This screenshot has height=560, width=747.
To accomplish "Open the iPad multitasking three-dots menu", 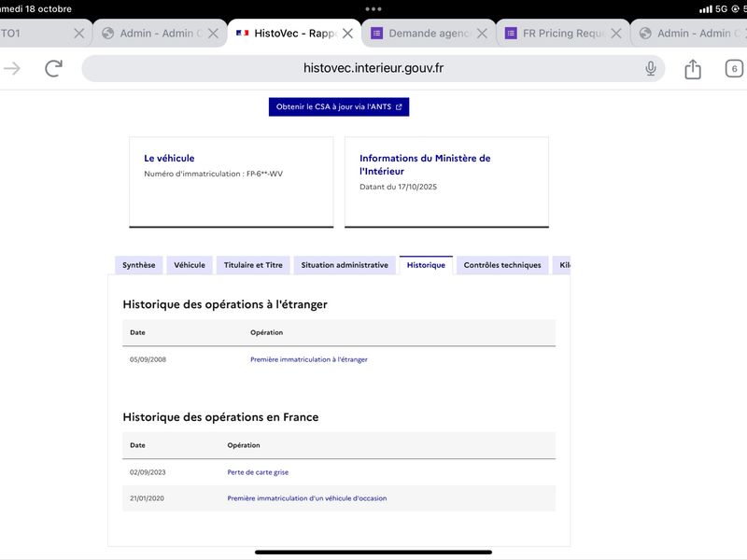I will click(x=373, y=8).
